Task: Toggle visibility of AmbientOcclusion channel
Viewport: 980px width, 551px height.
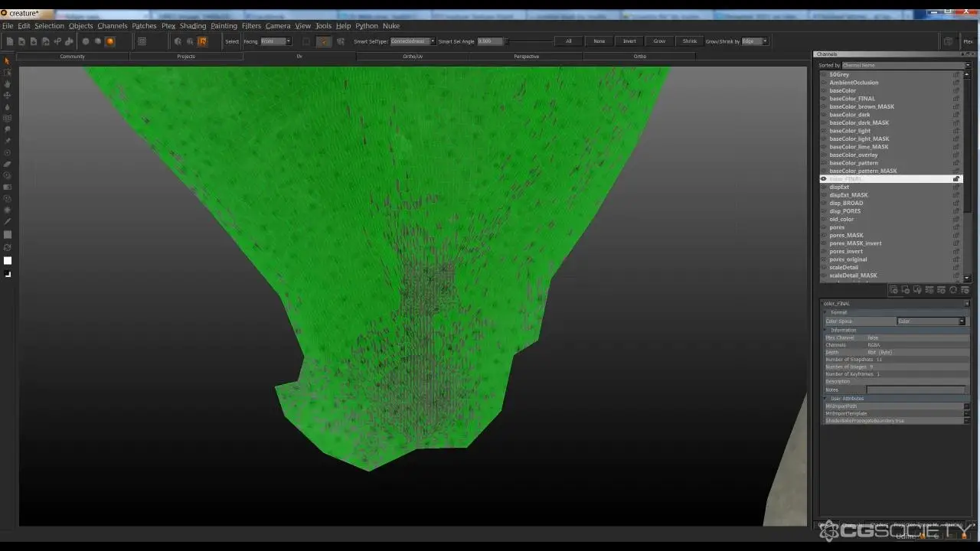Action: point(824,83)
